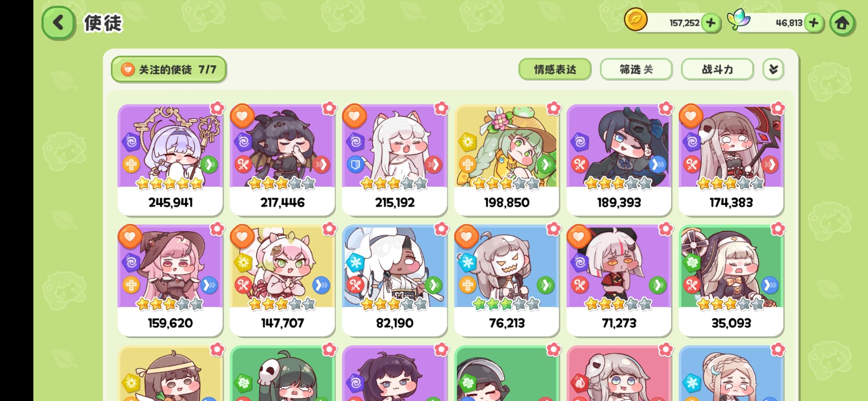This screenshot has width=868, height=401.
Task: Tap the gold coin currency icon
Action: (635, 19)
